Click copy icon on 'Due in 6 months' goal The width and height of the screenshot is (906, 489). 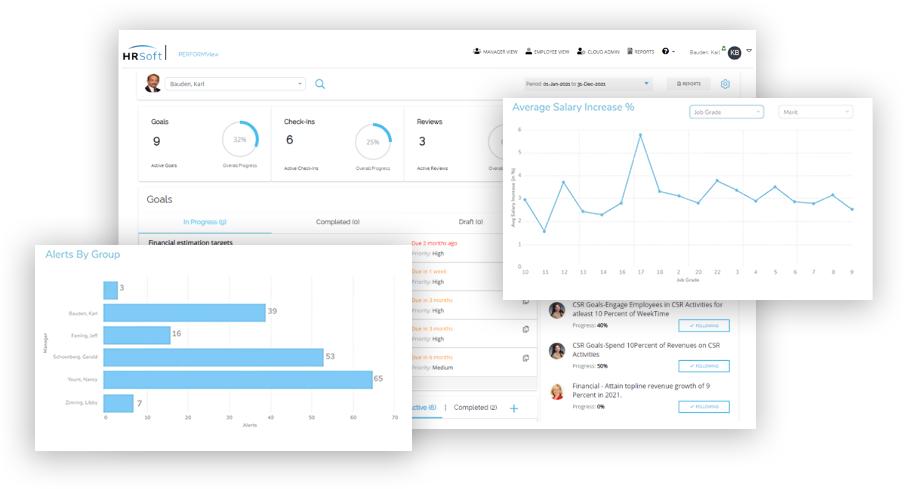point(526,357)
